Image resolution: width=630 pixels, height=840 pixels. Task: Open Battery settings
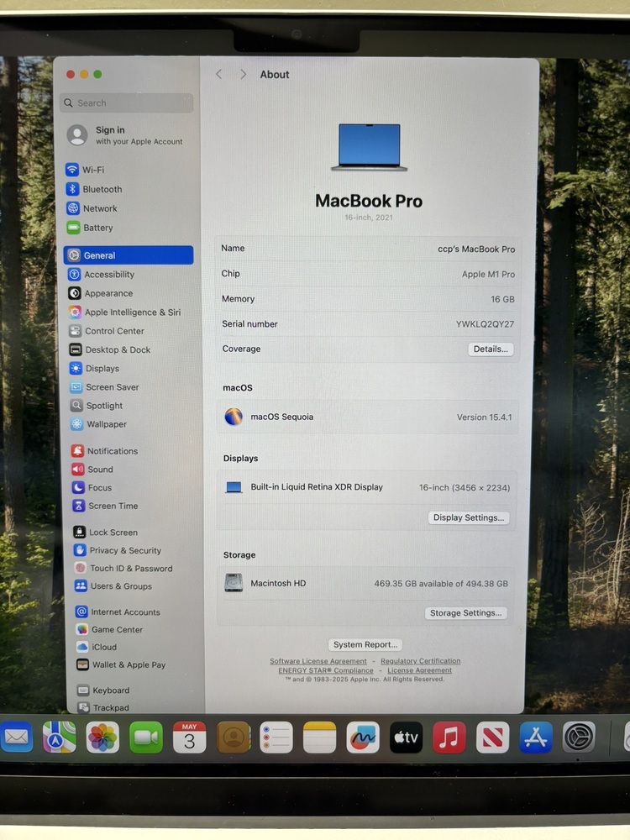pos(90,228)
